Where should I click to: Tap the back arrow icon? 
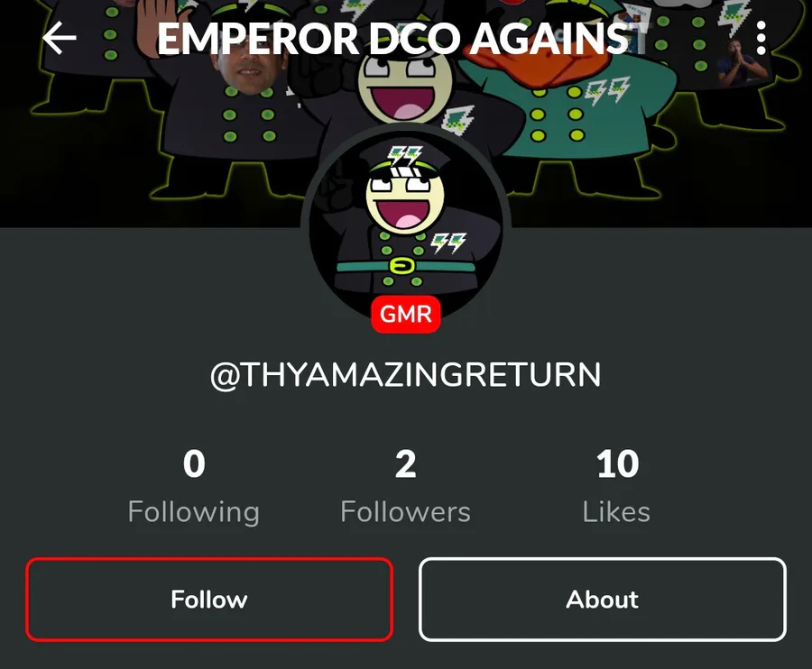tap(59, 38)
